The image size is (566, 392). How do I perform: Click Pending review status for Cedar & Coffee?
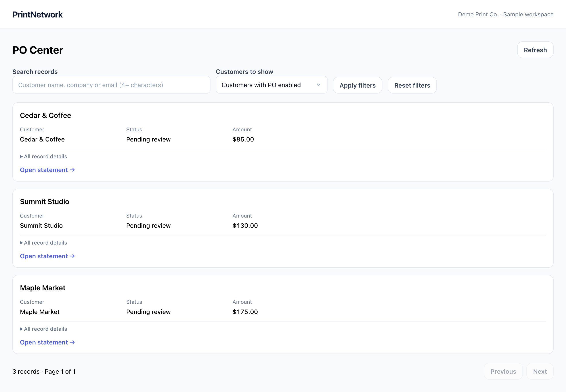(x=148, y=140)
